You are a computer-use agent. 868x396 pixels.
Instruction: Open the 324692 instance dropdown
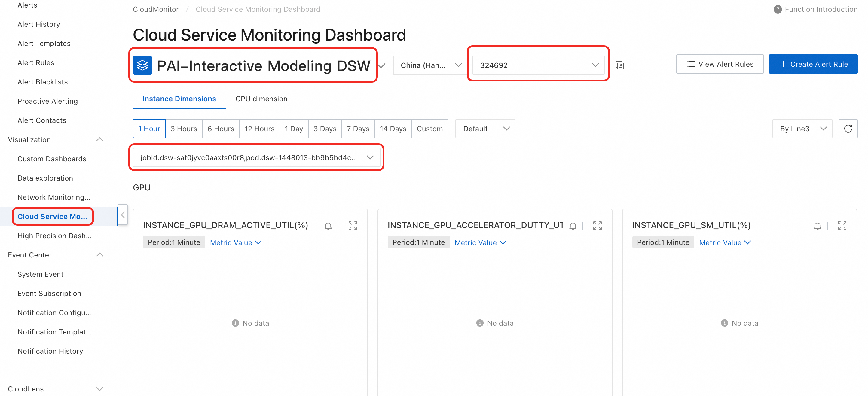click(538, 65)
